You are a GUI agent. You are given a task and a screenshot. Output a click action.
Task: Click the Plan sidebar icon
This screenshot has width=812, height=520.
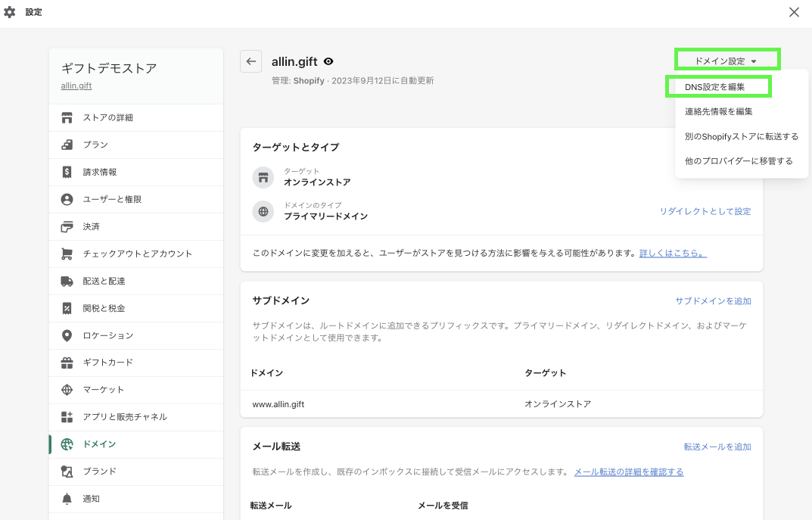coord(67,145)
